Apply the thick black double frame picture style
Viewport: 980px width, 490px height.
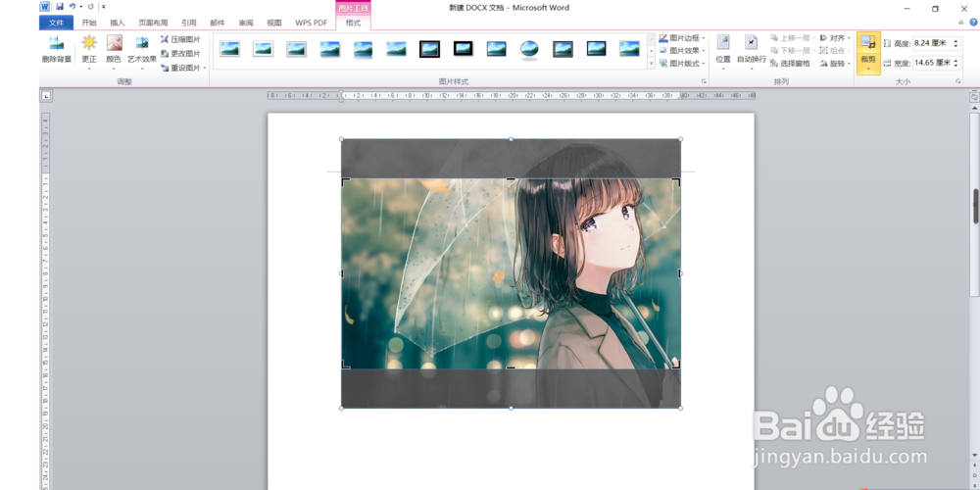(429, 49)
